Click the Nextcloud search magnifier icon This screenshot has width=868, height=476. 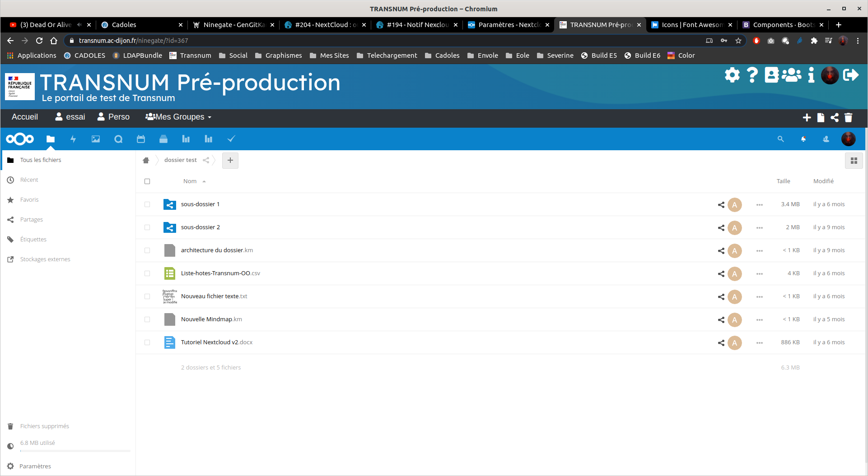click(780, 139)
